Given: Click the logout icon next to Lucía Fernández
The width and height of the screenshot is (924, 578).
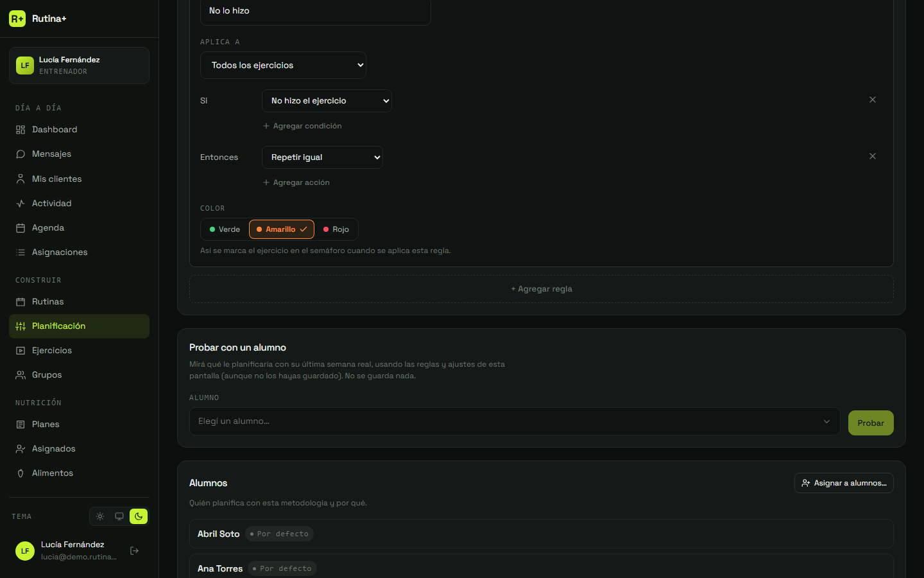Looking at the screenshot, I should pyautogui.click(x=135, y=550).
